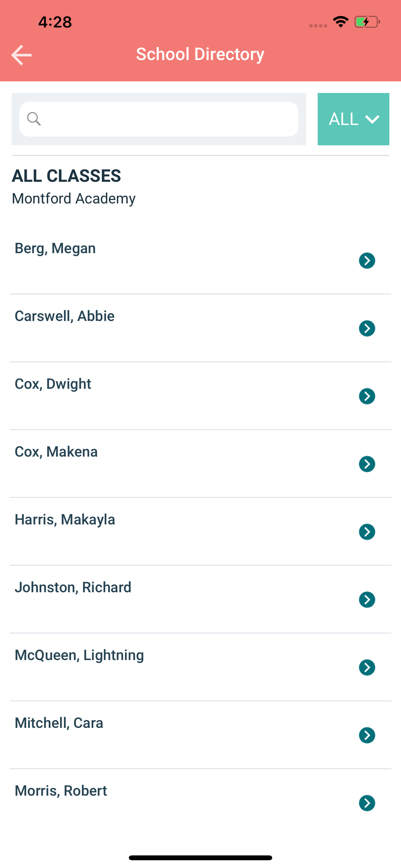
Task: Focus the directory search field
Action: [159, 119]
